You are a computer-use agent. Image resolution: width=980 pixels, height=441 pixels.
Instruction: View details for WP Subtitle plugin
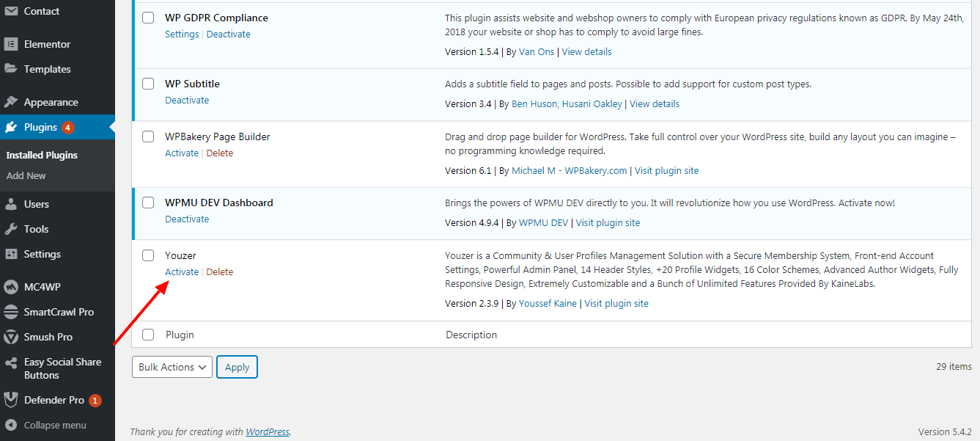click(x=655, y=103)
